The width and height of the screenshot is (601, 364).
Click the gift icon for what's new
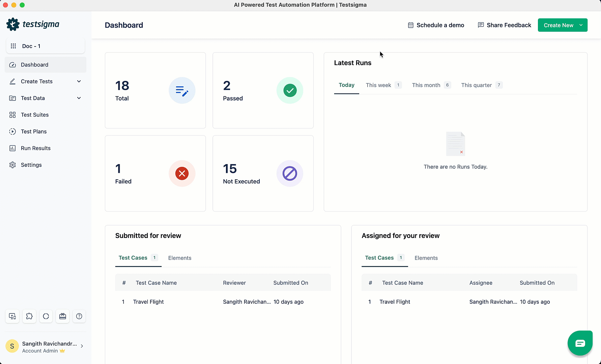(x=62, y=316)
